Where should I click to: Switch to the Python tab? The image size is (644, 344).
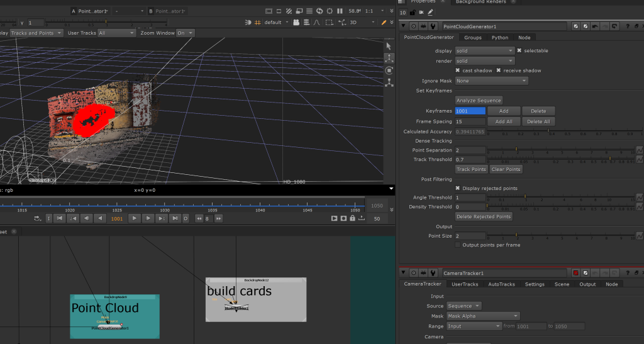(500, 37)
